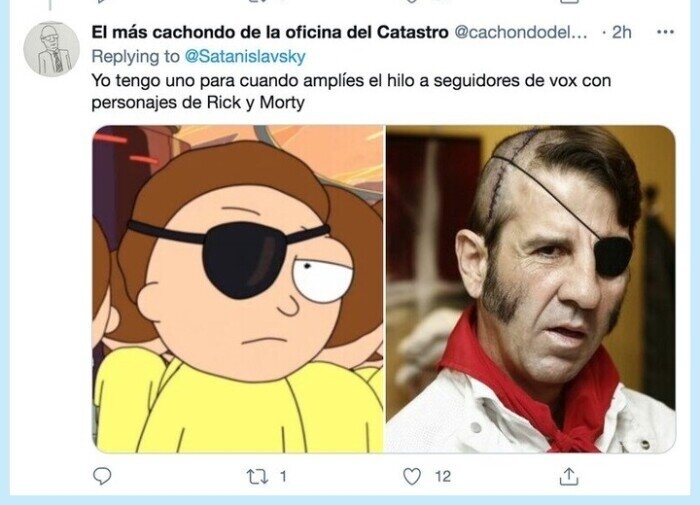Open the Evil Morty cartoon image
Viewport: 700px width, 505px height.
238,289
